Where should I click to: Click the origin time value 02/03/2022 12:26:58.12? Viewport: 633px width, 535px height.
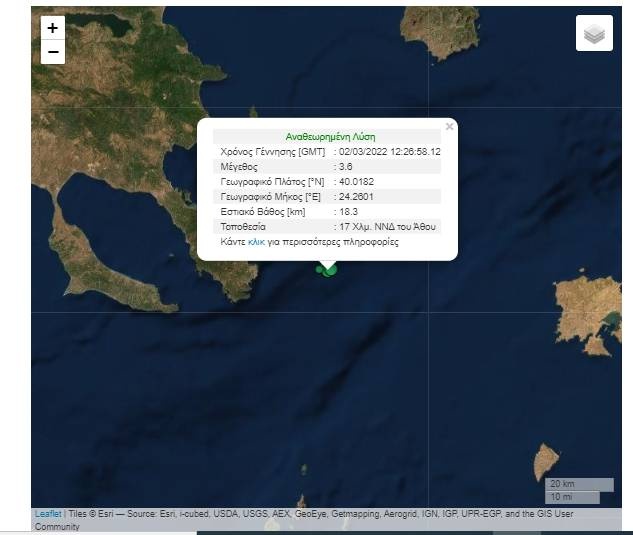389,151
